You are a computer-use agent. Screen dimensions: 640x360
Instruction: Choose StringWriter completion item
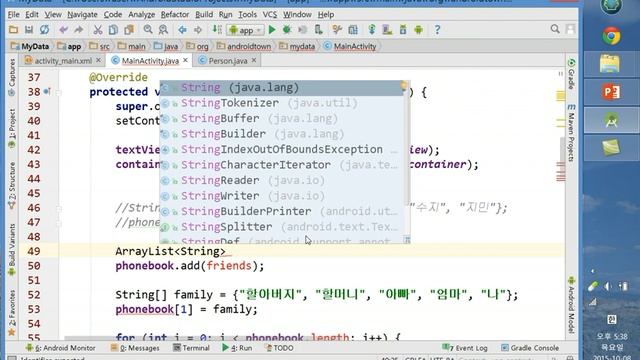coord(282,196)
